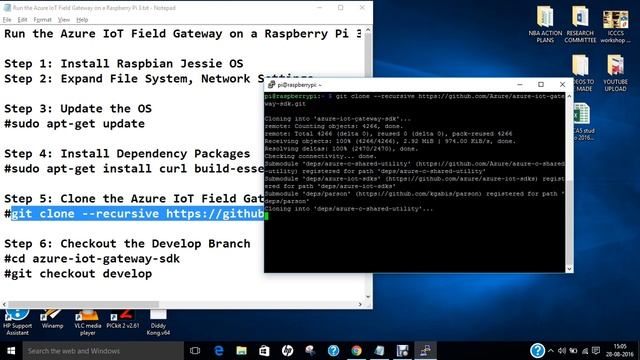The image size is (640, 360).
Task: Select the NBA ACTION PLANS desktop folder
Action: tap(545, 24)
